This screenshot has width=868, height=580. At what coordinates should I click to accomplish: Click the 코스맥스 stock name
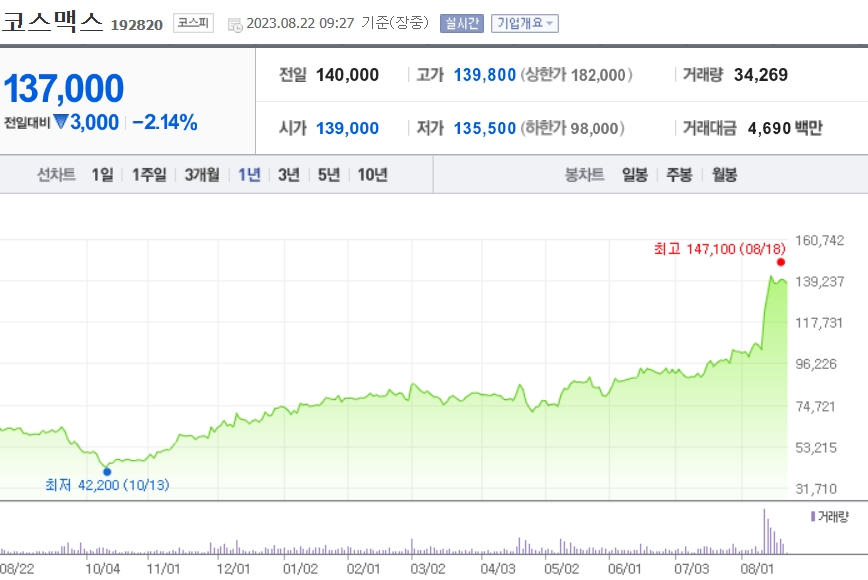[x=52, y=22]
